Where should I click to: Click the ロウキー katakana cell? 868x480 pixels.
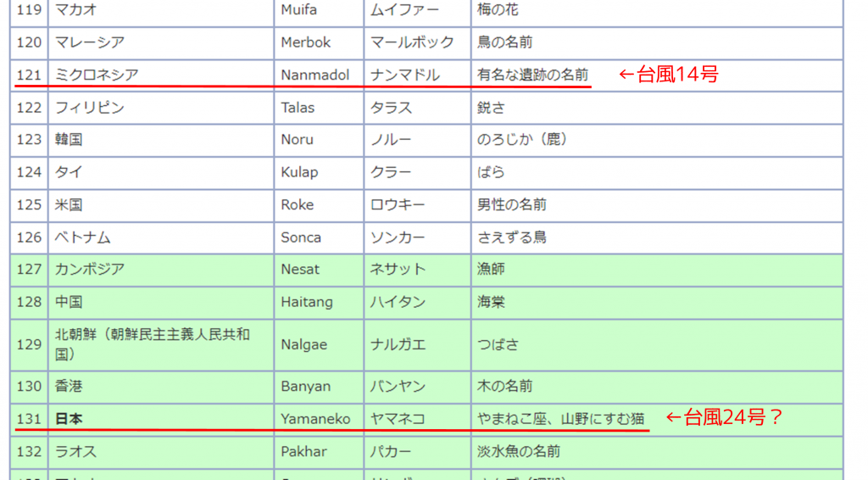(398, 204)
